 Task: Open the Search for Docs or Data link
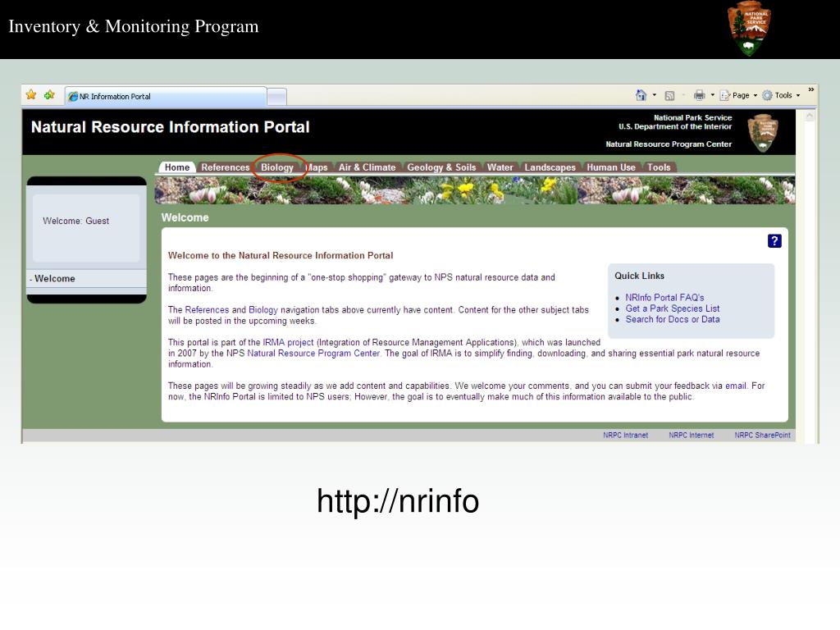coord(673,319)
